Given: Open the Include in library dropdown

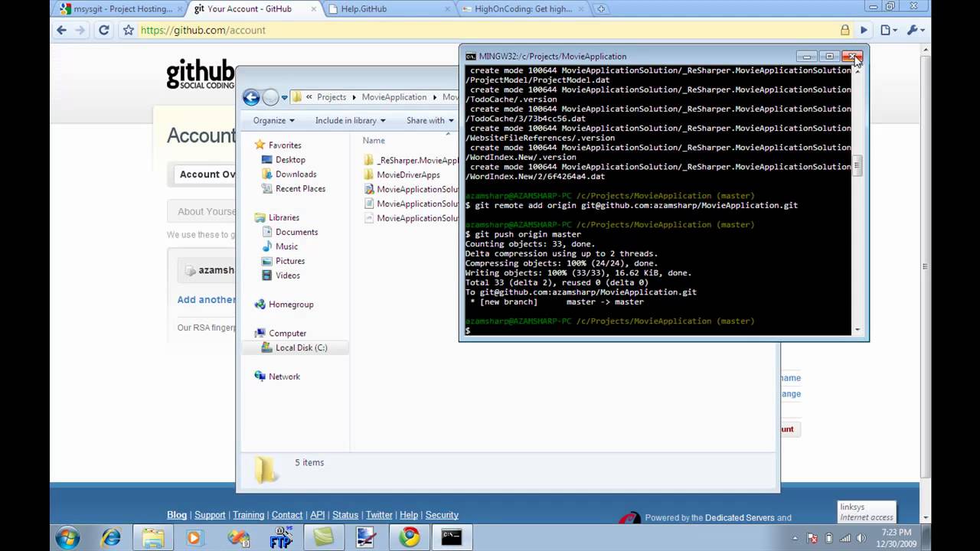Looking at the screenshot, I should point(350,120).
